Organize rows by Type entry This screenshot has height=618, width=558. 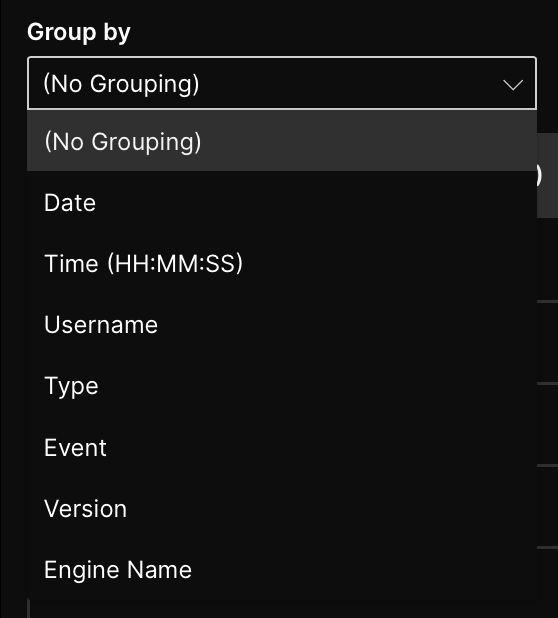pyautogui.click(x=282, y=385)
